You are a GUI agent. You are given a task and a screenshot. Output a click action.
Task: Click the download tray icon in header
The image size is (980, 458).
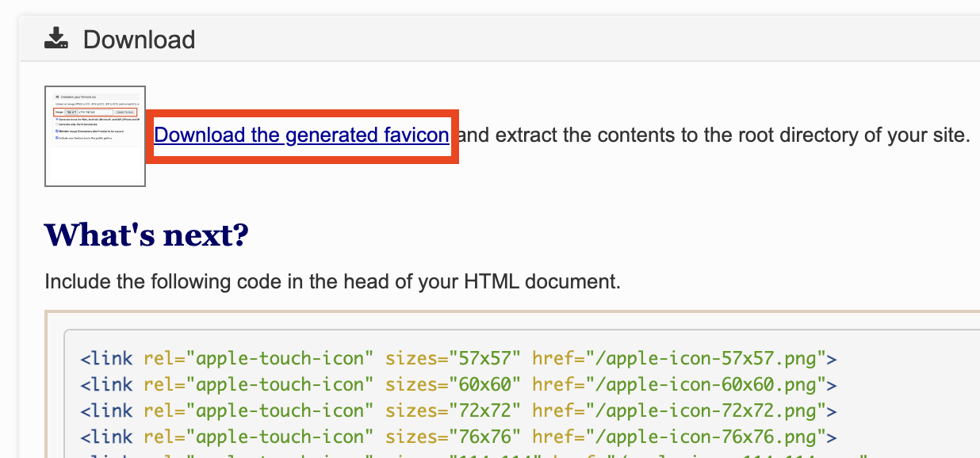pos(56,39)
